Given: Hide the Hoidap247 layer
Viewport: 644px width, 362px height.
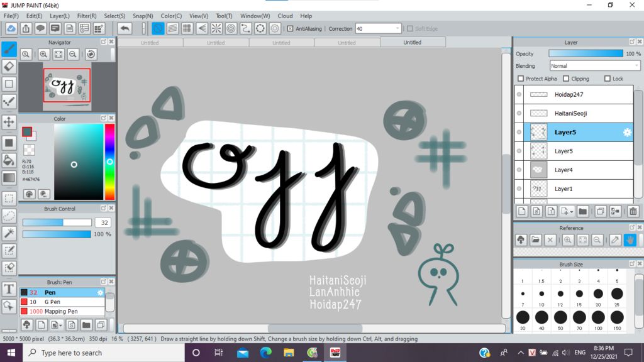Looking at the screenshot, I should (519, 94).
